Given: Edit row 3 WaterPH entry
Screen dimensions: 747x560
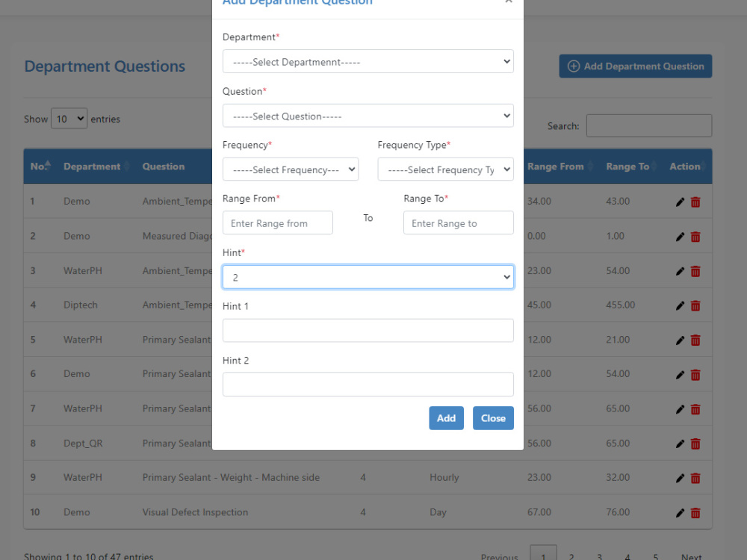Looking at the screenshot, I should click(680, 272).
